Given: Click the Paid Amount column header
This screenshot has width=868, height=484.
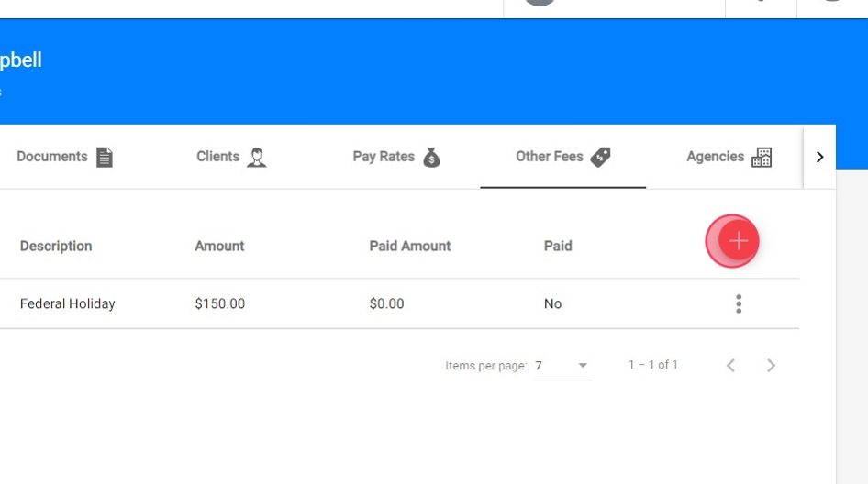Looking at the screenshot, I should [409, 247].
